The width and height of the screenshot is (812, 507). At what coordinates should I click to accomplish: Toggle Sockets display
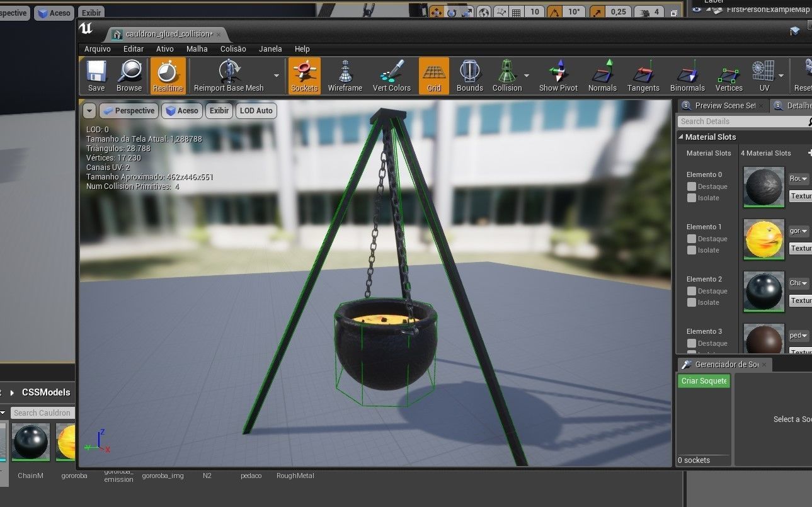(304, 76)
